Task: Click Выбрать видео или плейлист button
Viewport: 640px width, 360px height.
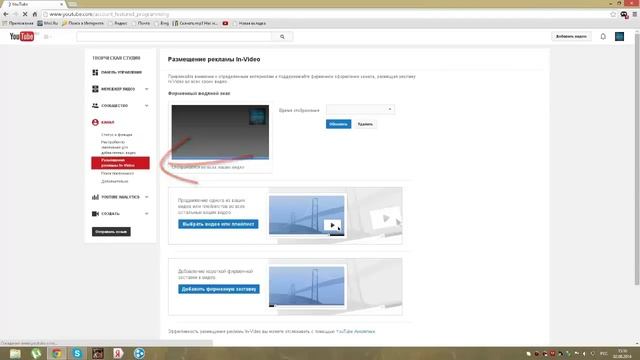Action: 218,224
